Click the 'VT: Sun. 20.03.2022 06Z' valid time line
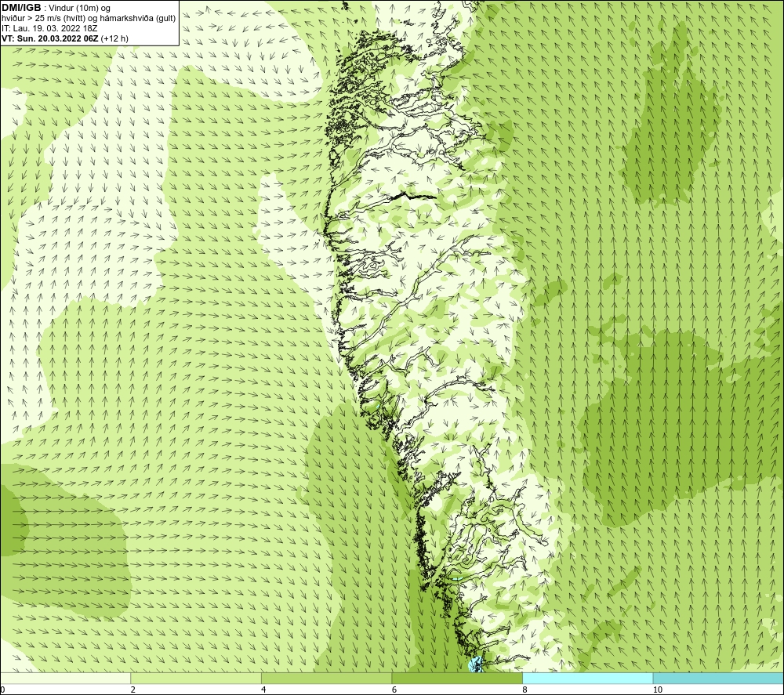 [65, 38]
